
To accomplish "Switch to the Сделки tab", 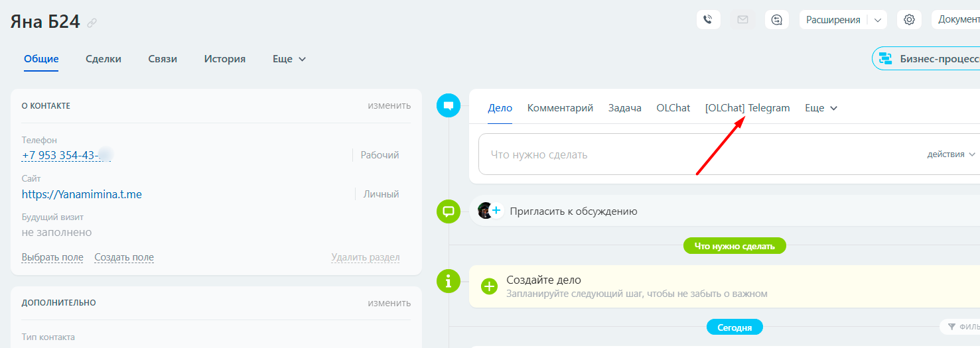I will tap(104, 59).
